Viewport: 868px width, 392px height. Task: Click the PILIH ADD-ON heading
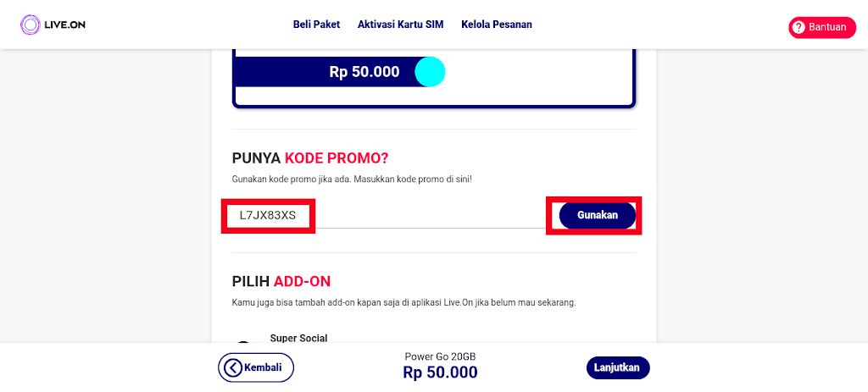click(x=281, y=281)
